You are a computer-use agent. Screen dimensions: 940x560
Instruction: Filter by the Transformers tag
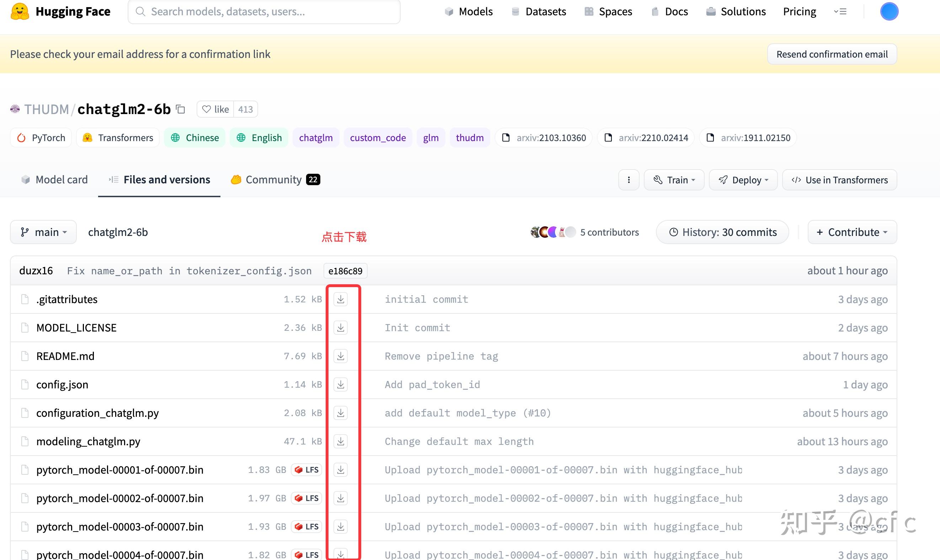[x=118, y=138]
